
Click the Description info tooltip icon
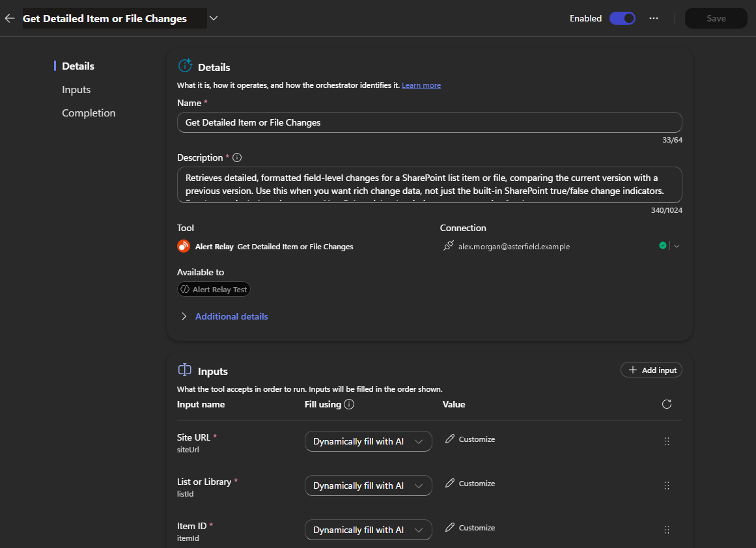coord(237,158)
